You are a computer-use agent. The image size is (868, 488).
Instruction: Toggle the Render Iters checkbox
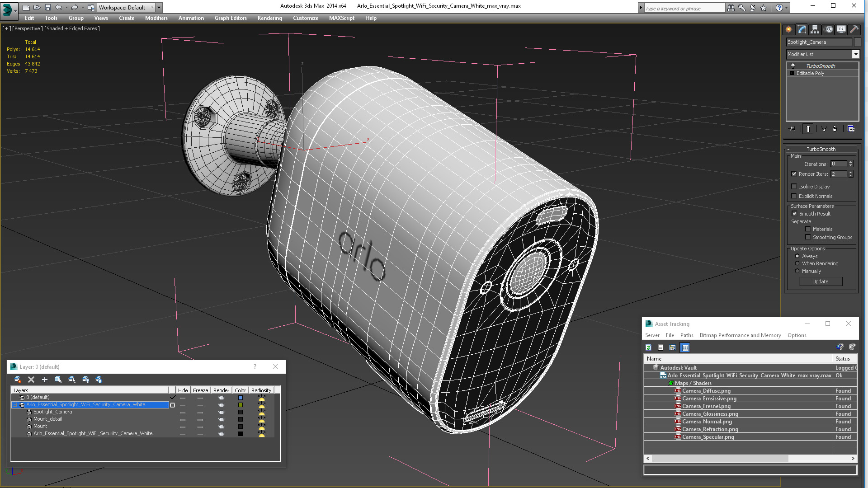pyautogui.click(x=794, y=174)
